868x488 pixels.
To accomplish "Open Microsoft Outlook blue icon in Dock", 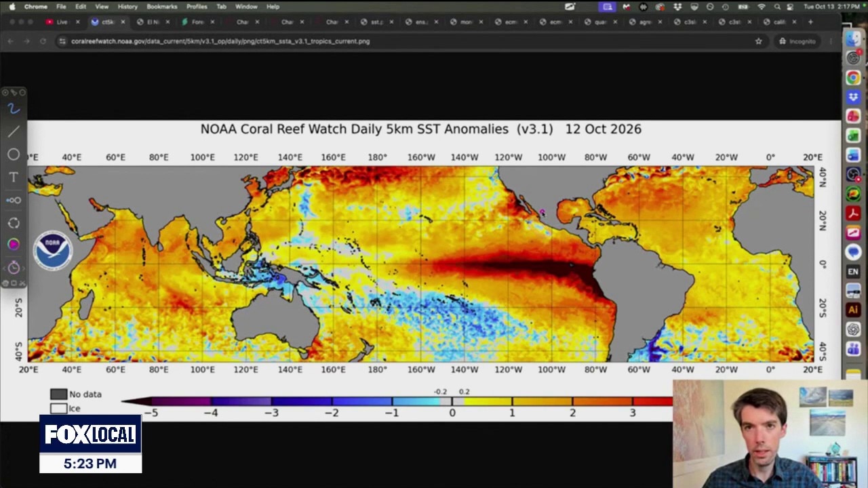I will [x=853, y=155].
